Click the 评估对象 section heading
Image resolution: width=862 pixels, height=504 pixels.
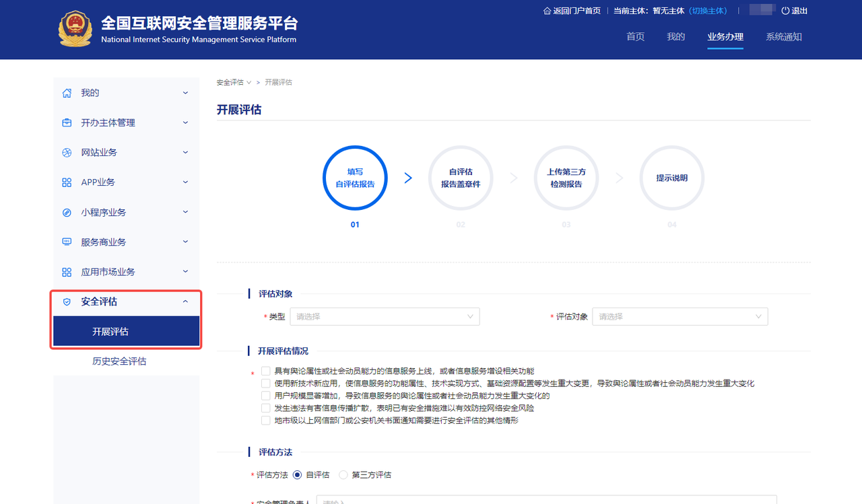point(275,294)
